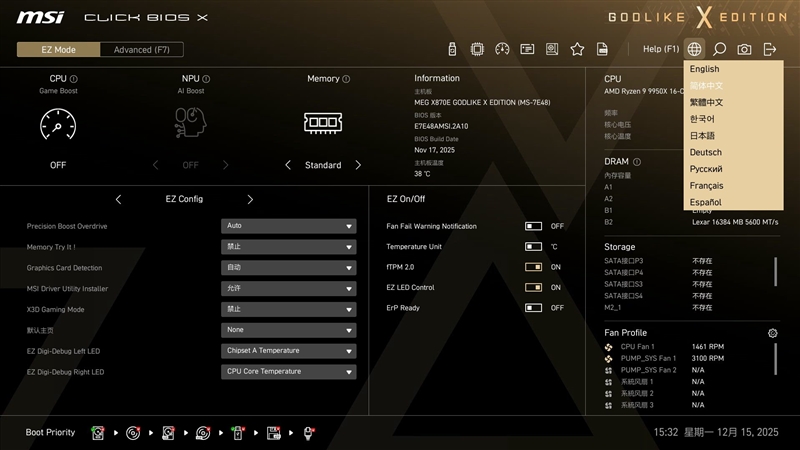Click Storage list scrollbar
The image size is (800, 450).
tap(776, 272)
